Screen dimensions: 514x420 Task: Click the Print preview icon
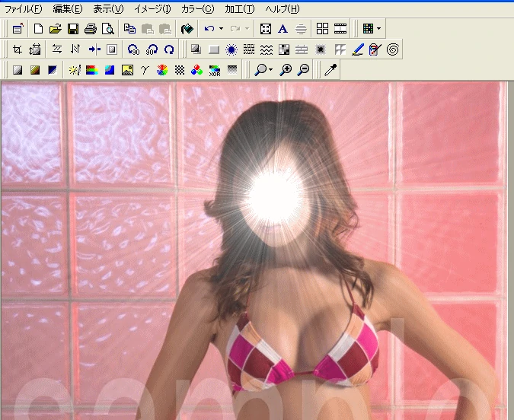[108, 29]
